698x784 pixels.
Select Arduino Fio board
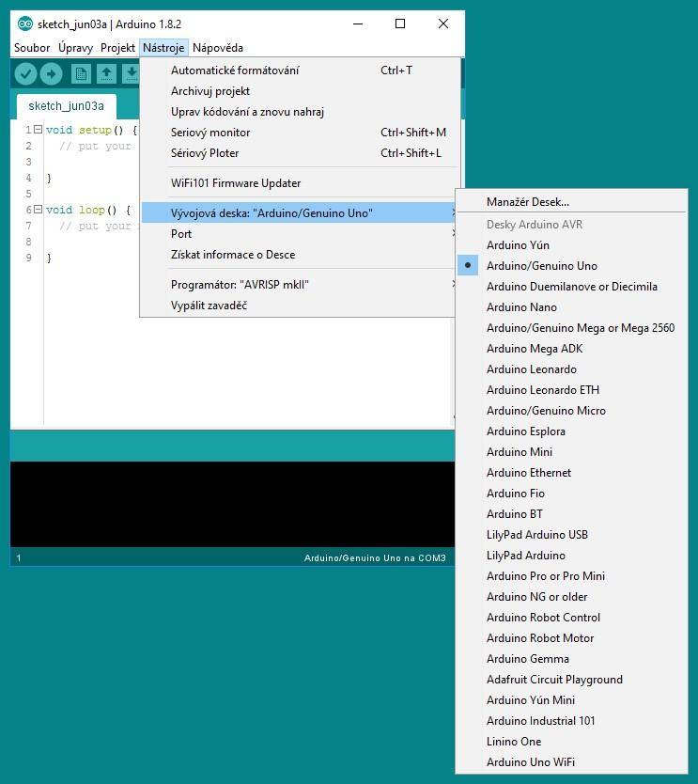tap(571, 494)
